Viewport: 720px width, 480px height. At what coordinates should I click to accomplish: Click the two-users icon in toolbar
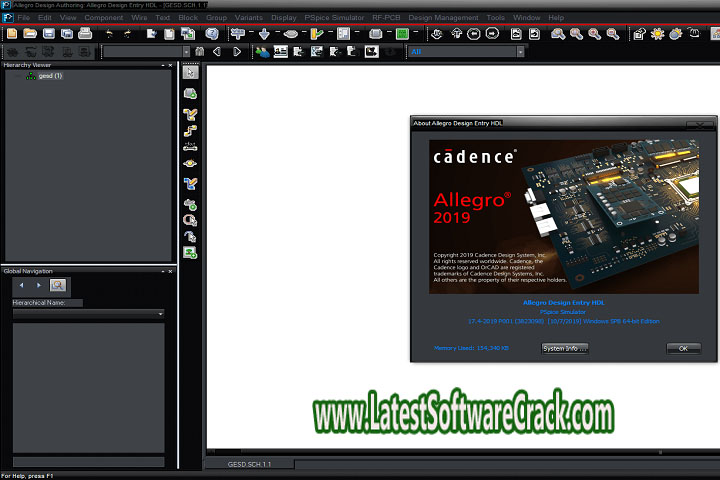point(263,52)
